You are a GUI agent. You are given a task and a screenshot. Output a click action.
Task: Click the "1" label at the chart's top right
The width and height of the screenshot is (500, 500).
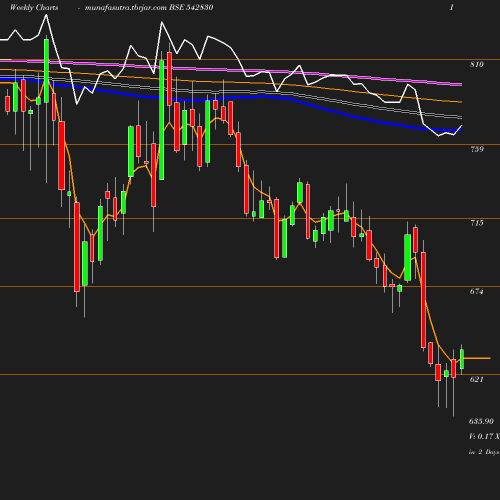tap(452, 7)
